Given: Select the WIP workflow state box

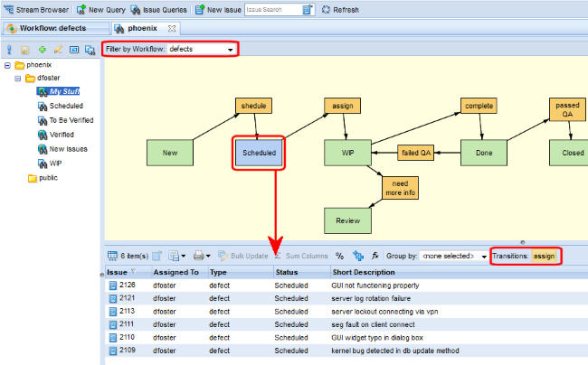Looking at the screenshot, I should coord(347,153).
